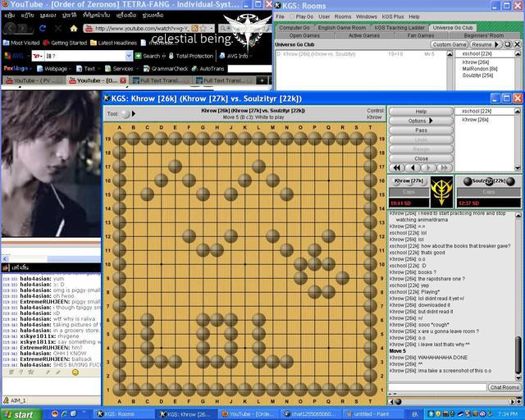The width and height of the screenshot is (525, 420).
Task: Switch to first Full Text Translation tab
Action: click(161, 80)
